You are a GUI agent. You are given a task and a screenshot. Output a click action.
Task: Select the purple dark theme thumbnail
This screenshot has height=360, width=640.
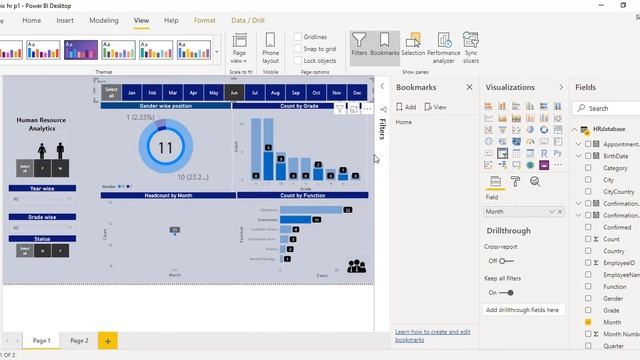point(81,50)
